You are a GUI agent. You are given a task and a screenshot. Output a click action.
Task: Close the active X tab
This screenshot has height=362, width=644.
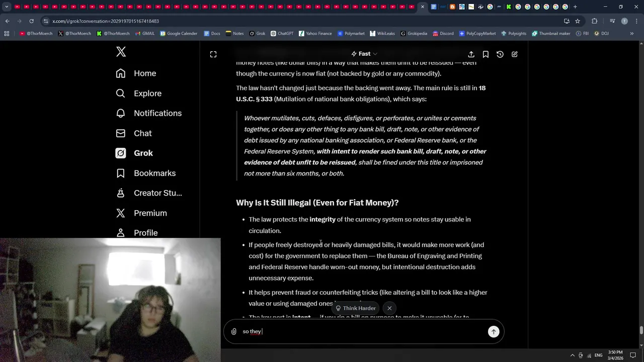tap(423, 7)
